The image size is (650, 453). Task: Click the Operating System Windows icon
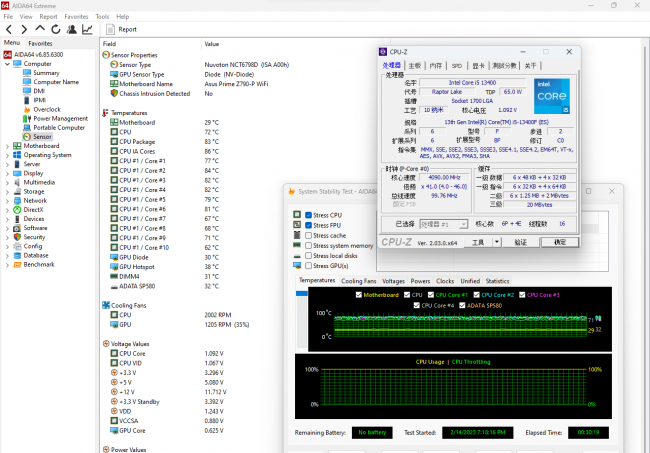tap(17, 155)
